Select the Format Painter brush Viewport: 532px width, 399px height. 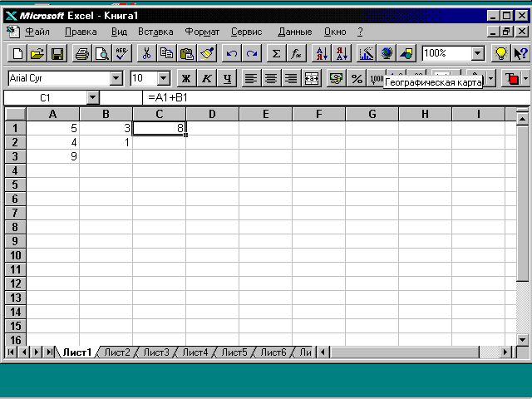pos(207,53)
